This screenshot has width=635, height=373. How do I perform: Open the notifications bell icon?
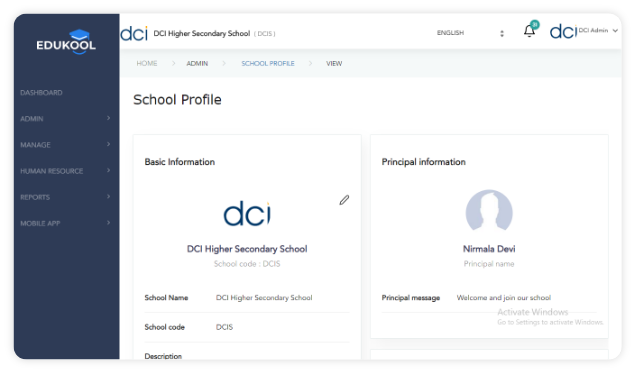pos(529,31)
